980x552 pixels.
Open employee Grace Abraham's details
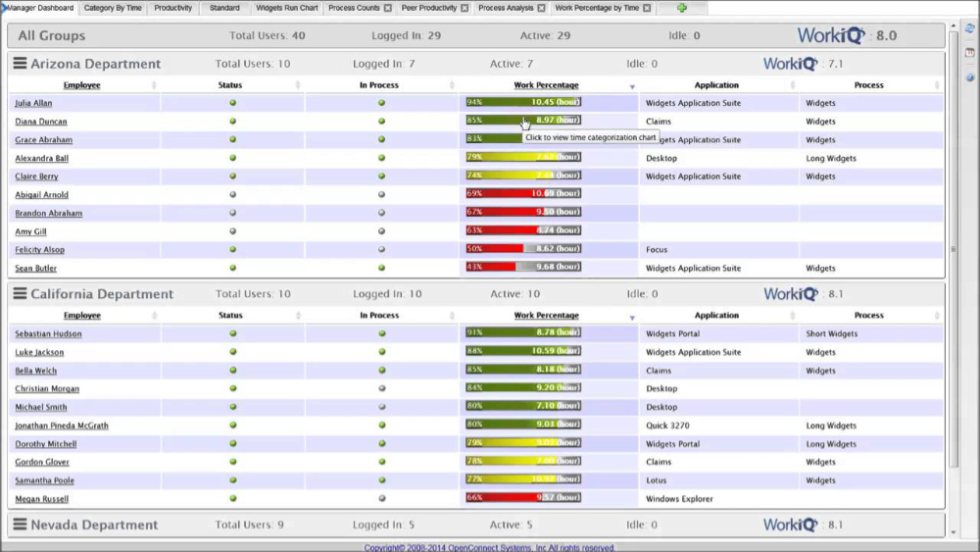[44, 140]
